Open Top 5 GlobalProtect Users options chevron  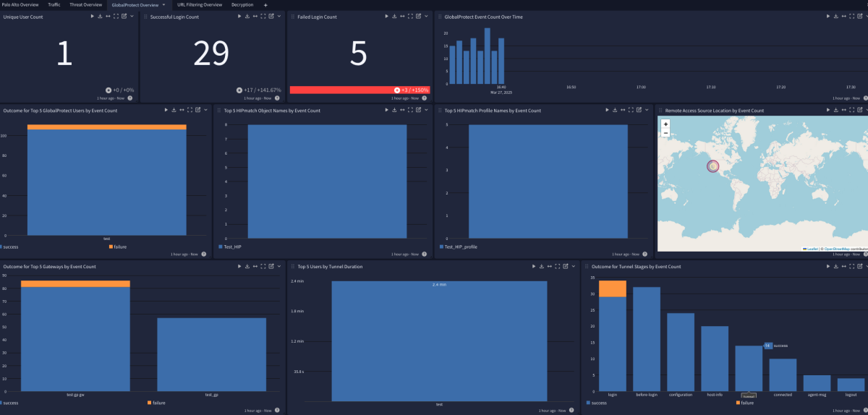[x=206, y=110]
